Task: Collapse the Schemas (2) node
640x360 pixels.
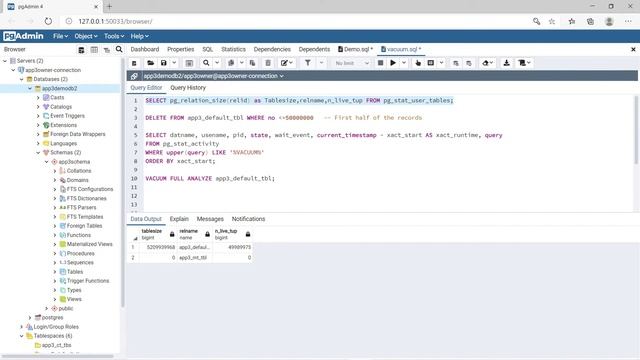Action: tap(38, 153)
